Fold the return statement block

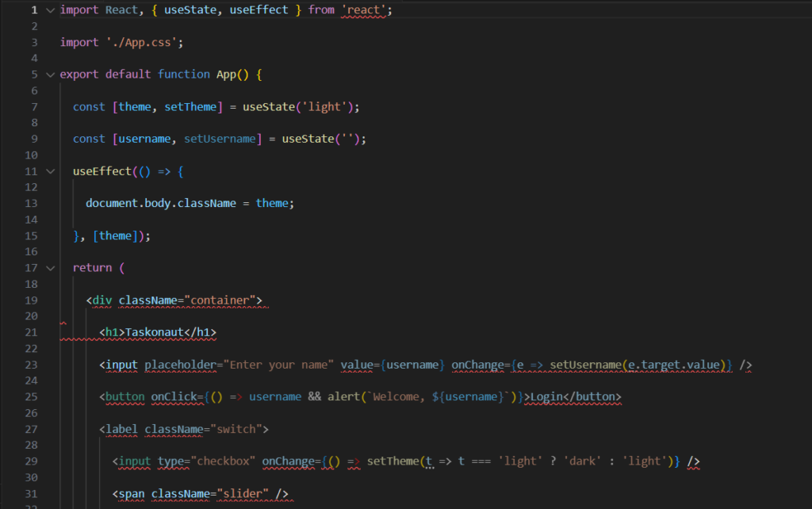[x=49, y=267]
